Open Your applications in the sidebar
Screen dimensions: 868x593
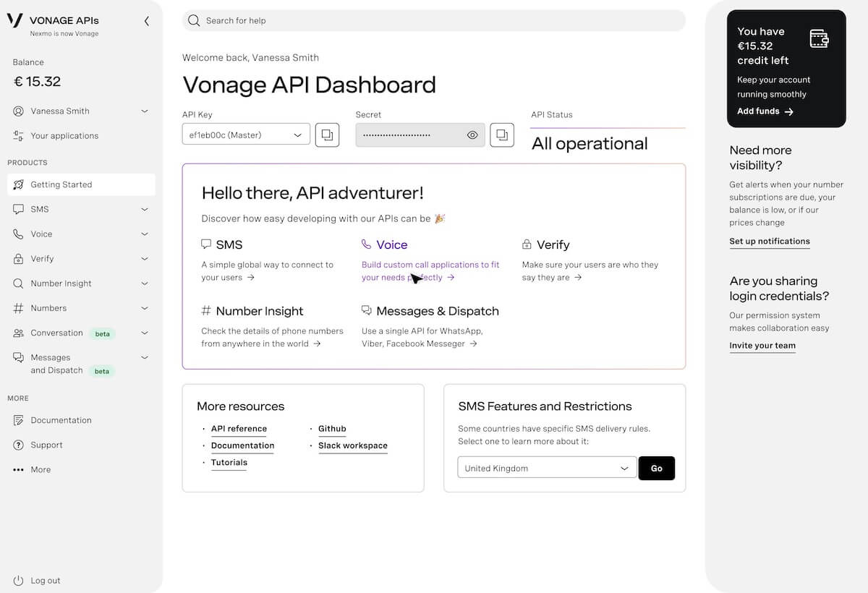point(64,136)
